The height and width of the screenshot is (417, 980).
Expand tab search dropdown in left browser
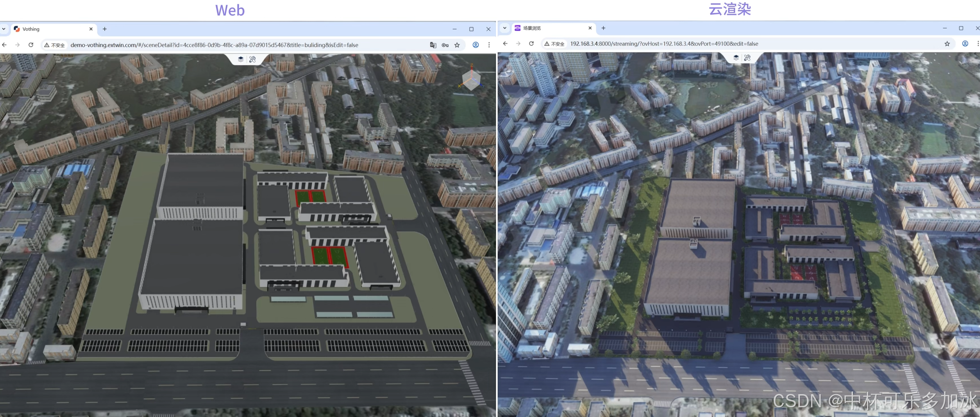(4, 29)
